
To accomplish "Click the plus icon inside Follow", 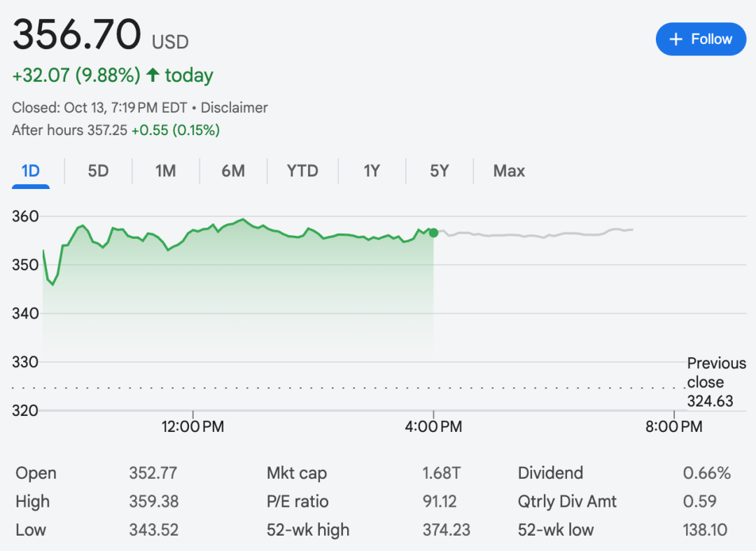I will [x=675, y=40].
